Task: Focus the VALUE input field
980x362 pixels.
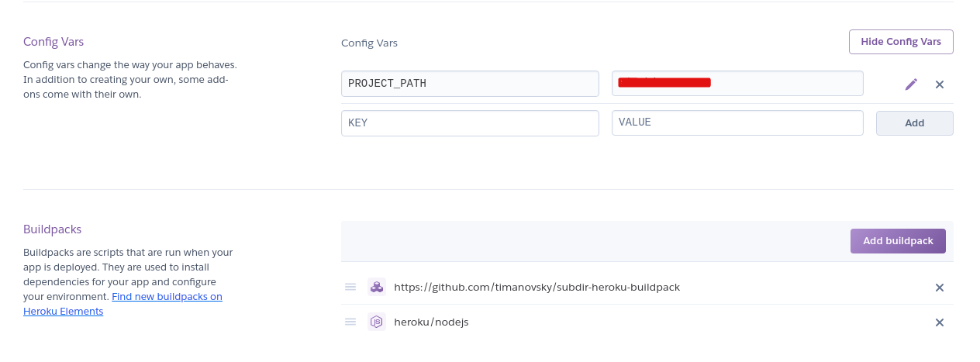Action: point(737,123)
